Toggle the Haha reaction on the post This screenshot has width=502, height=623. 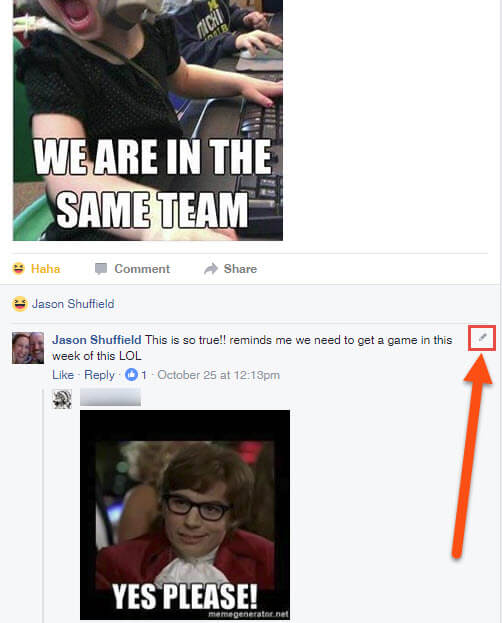pyautogui.click(x=36, y=269)
